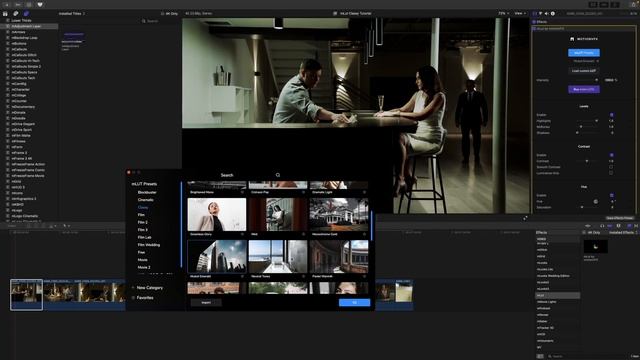
Task: Open the audio inspector icon
Action: pos(547,13)
